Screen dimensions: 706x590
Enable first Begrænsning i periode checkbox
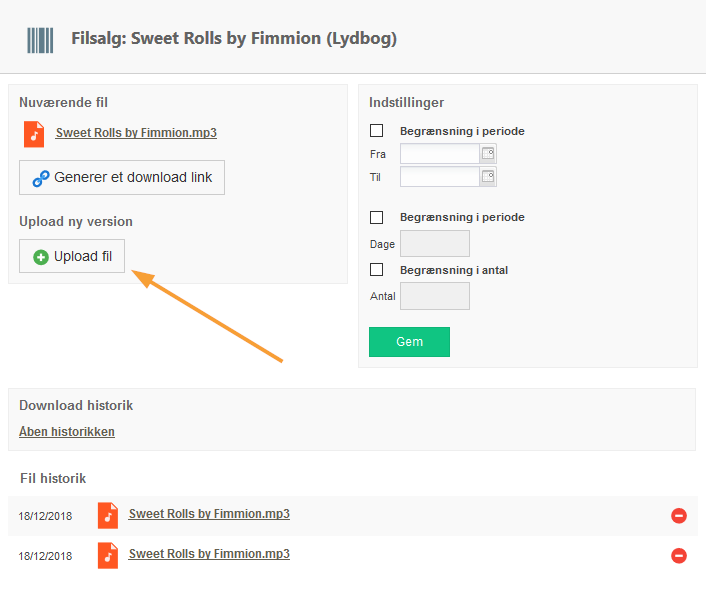[376, 131]
